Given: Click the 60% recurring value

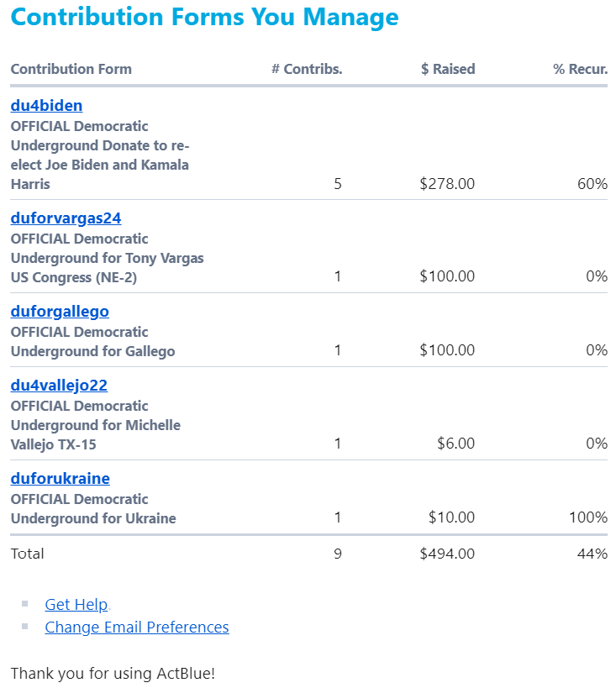Looking at the screenshot, I should (x=592, y=183).
